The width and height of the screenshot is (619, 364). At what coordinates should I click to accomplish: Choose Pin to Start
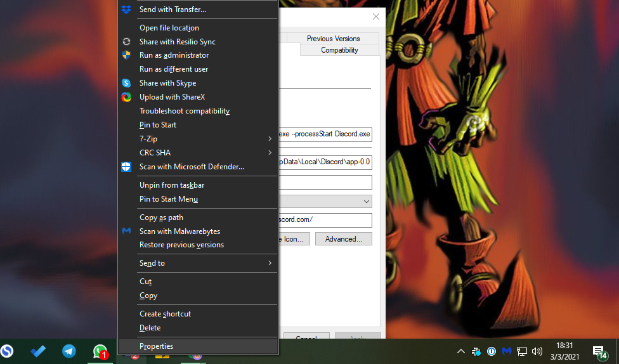point(198,125)
